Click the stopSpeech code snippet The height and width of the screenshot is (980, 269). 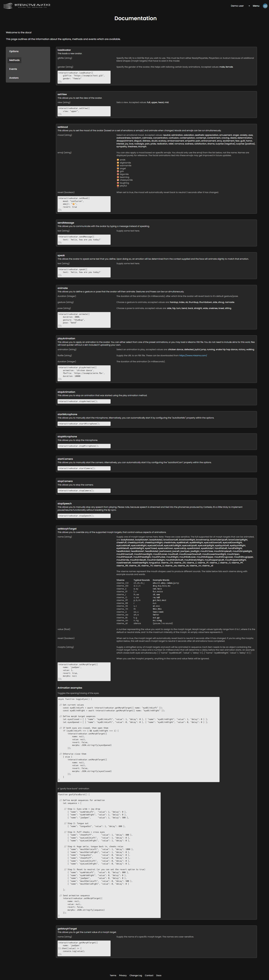point(84,516)
